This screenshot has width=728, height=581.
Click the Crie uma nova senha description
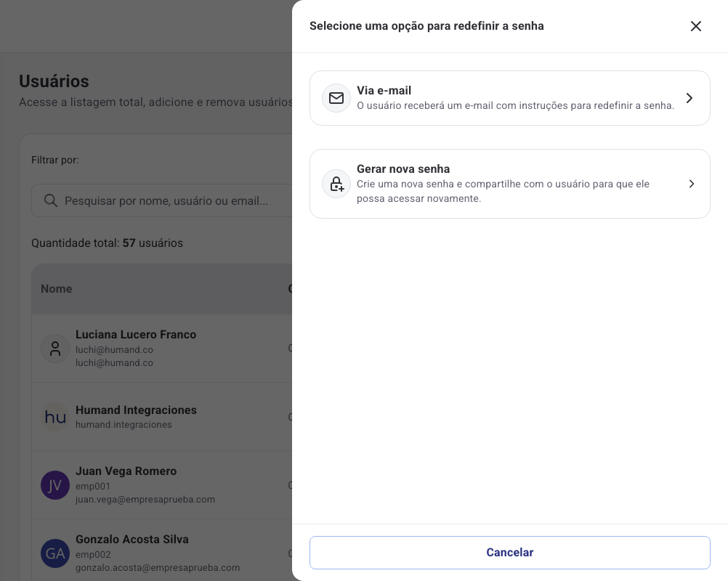[503, 191]
